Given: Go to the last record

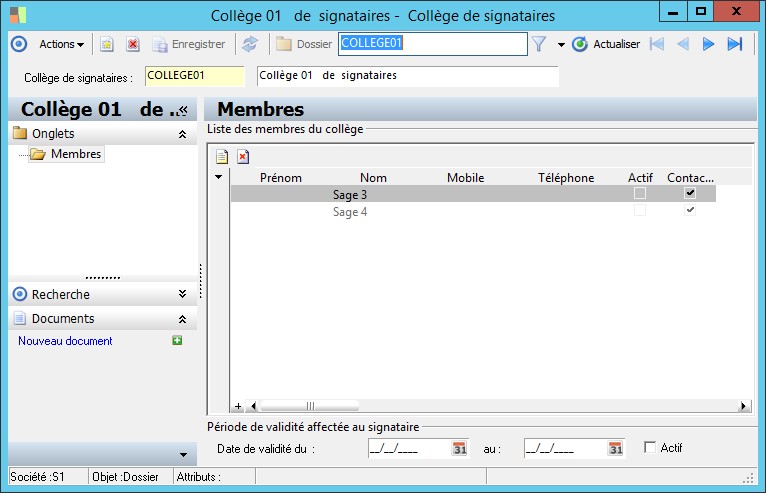Looking at the screenshot, I should [735, 44].
